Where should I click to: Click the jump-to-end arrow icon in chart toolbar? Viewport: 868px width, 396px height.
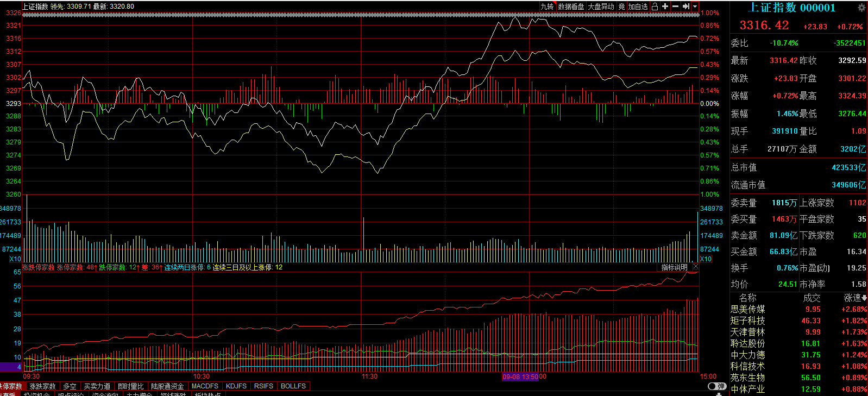coord(686,7)
